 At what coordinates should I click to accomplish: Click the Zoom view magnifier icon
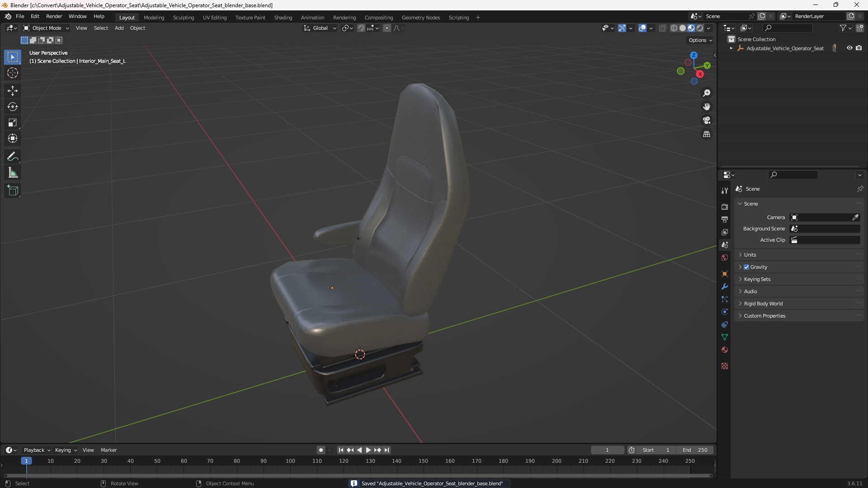pyautogui.click(x=707, y=93)
